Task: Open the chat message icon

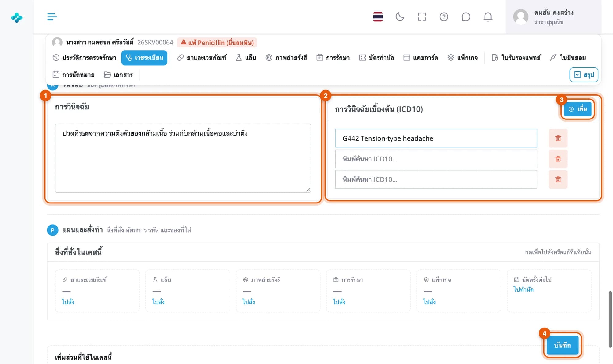Action: [466, 17]
